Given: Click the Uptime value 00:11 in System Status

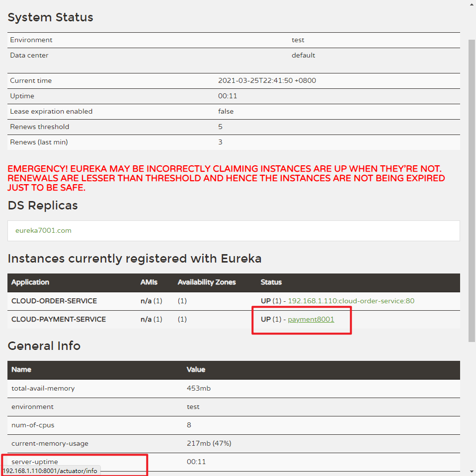Looking at the screenshot, I should pyautogui.click(x=228, y=96).
